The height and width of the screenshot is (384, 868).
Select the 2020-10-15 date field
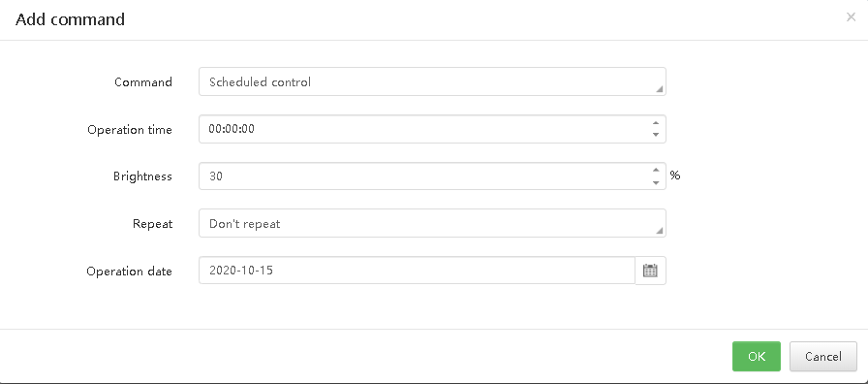coord(417,271)
